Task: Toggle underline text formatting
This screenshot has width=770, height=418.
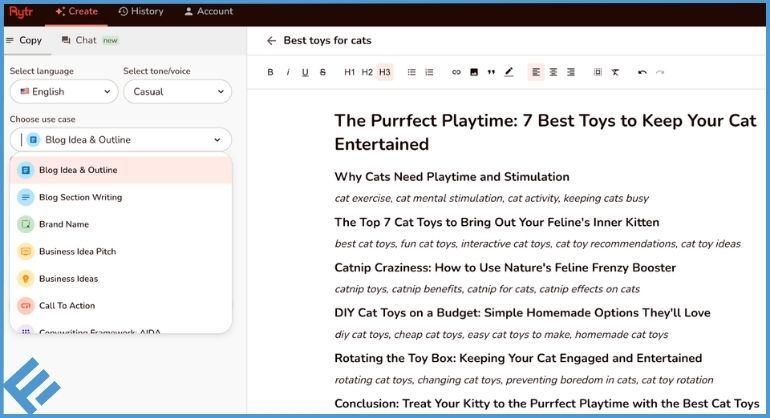Action: pyautogui.click(x=305, y=72)
